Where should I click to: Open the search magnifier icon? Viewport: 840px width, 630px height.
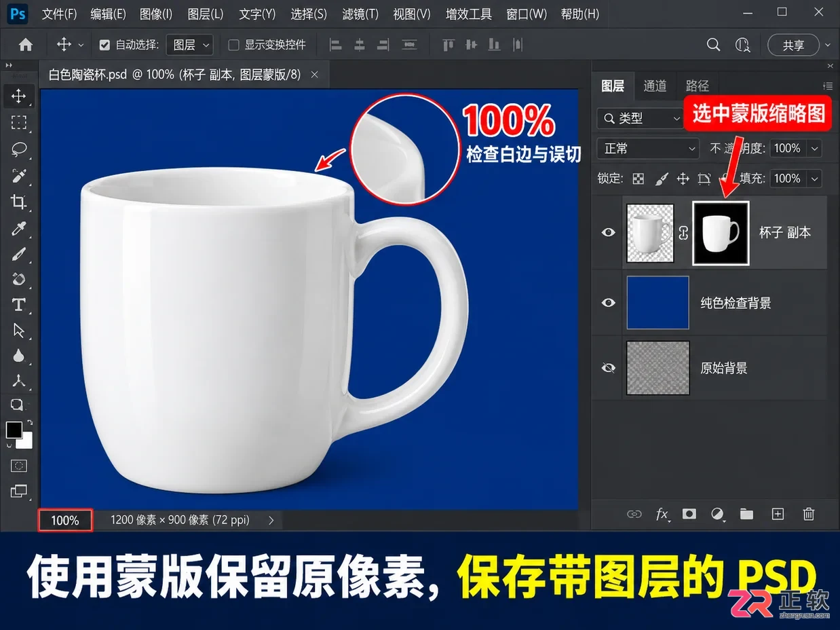pos(713,45)
